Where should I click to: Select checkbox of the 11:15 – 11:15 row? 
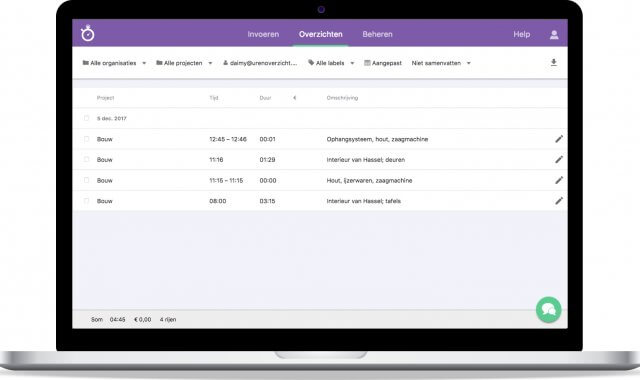click(86, 180)
